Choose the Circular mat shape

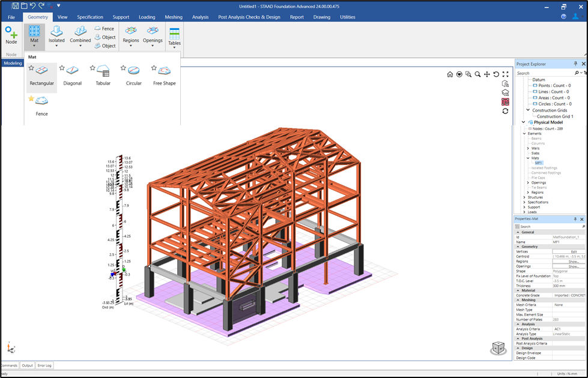click(x=133, y=76)
